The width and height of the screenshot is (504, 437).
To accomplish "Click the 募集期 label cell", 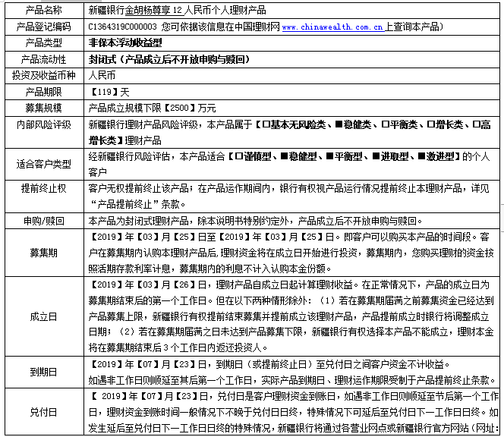I will pyautogui.click(x=44, y=253).
